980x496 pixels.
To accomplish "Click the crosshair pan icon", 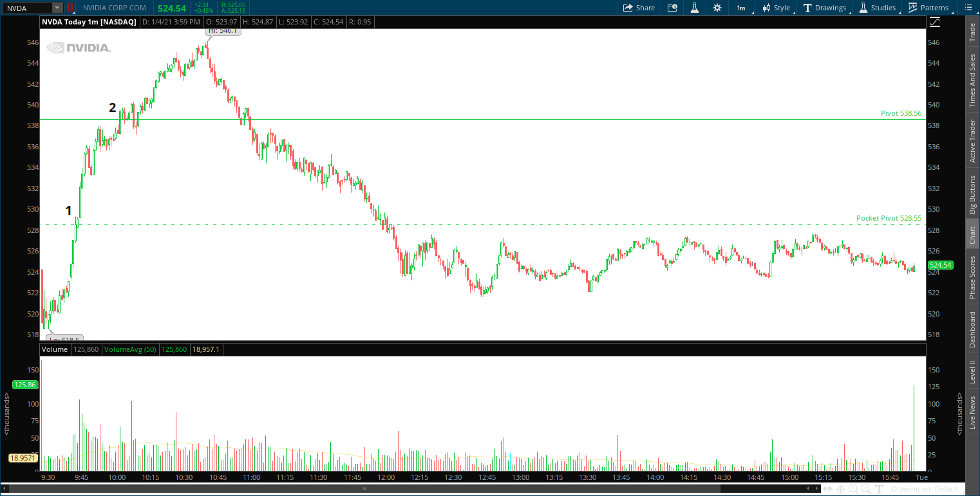I will pyautogui.click(x=840, y=489).
